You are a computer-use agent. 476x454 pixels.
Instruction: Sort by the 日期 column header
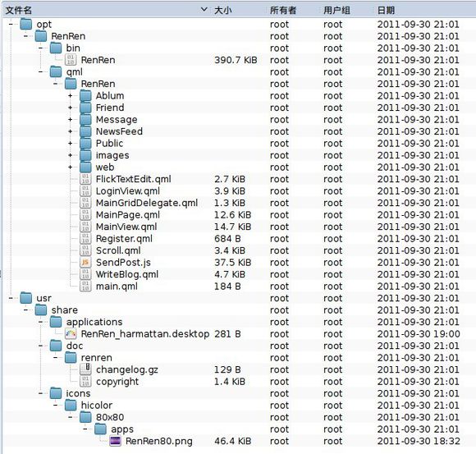424,11
